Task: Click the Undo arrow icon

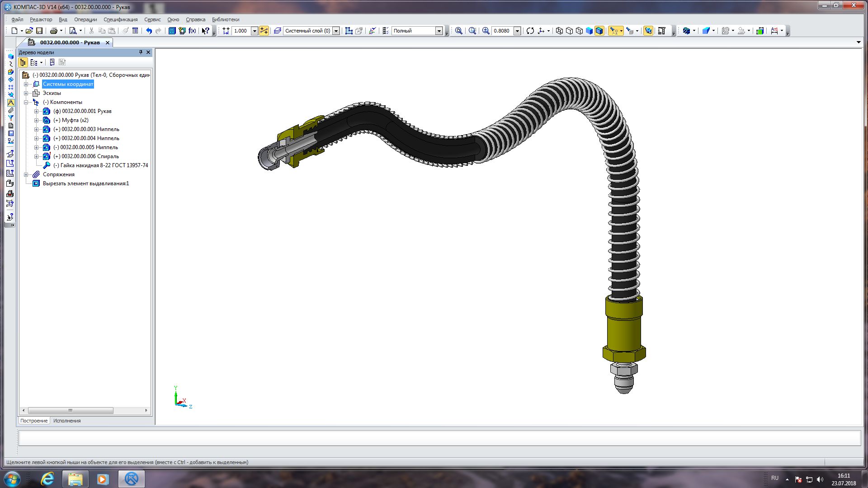Action: (149, 31)
